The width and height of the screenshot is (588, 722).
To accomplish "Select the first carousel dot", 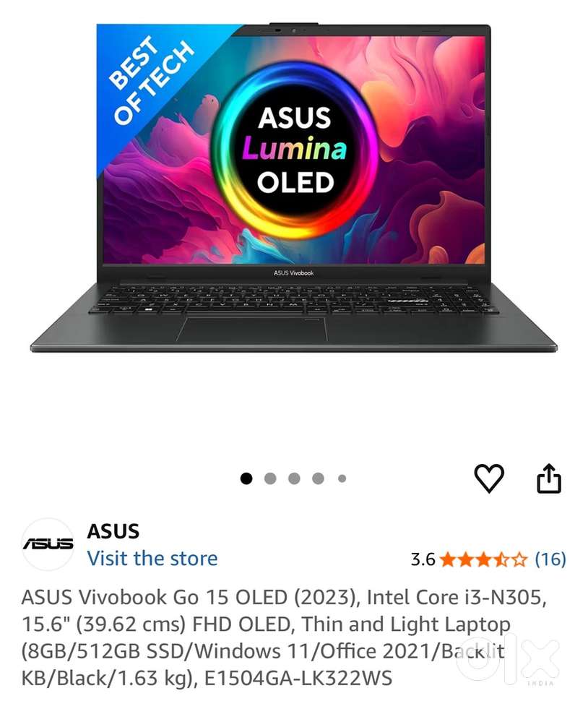I will pos(246,479).
